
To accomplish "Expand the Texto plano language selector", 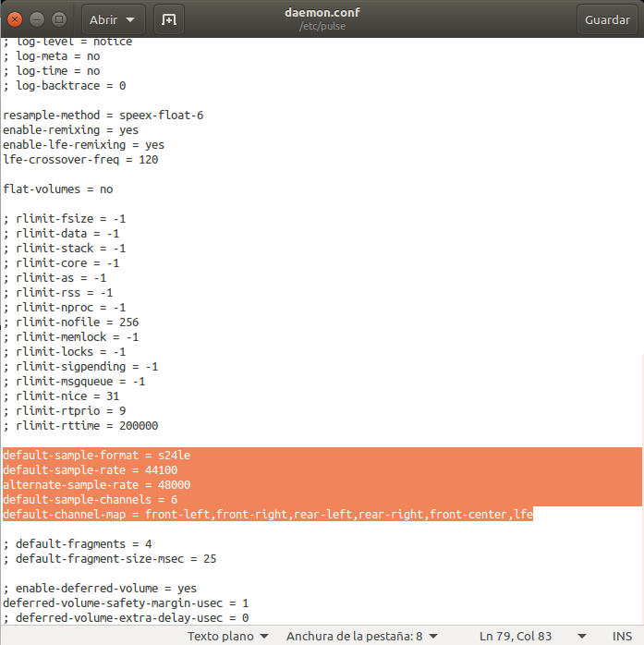I will coord(228,636).
